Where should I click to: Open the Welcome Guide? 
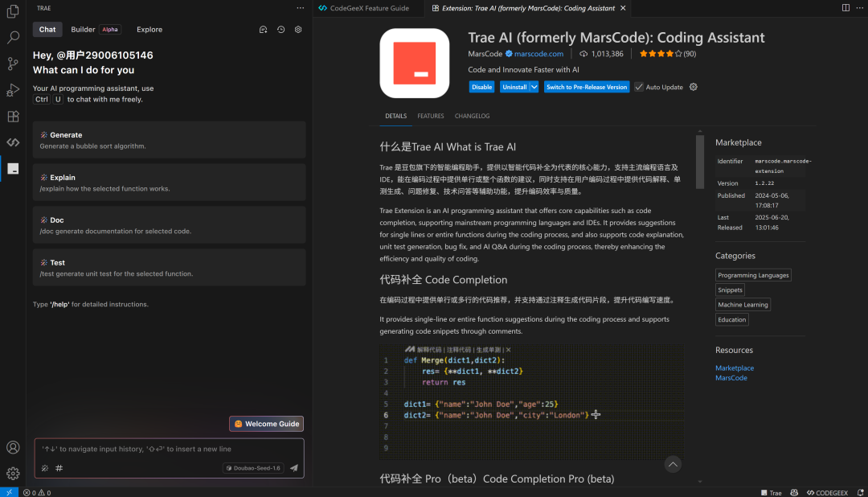click(x=266, y=424)
